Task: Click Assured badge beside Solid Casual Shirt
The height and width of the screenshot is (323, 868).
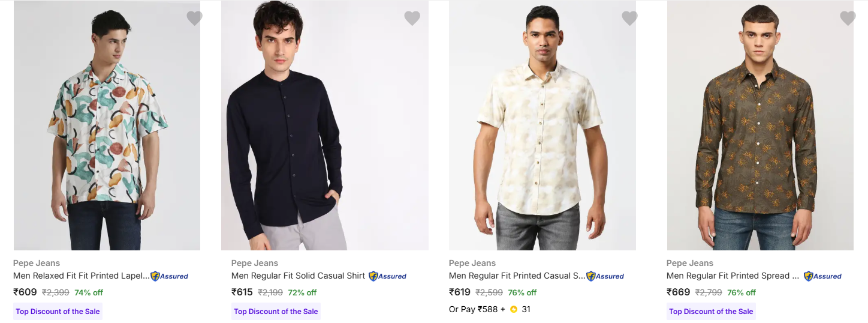Action: pyautogui.click(x=387, y=276)
